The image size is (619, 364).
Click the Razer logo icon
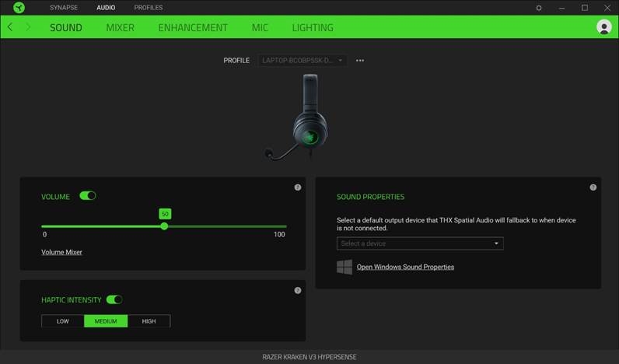click(19, 8)
